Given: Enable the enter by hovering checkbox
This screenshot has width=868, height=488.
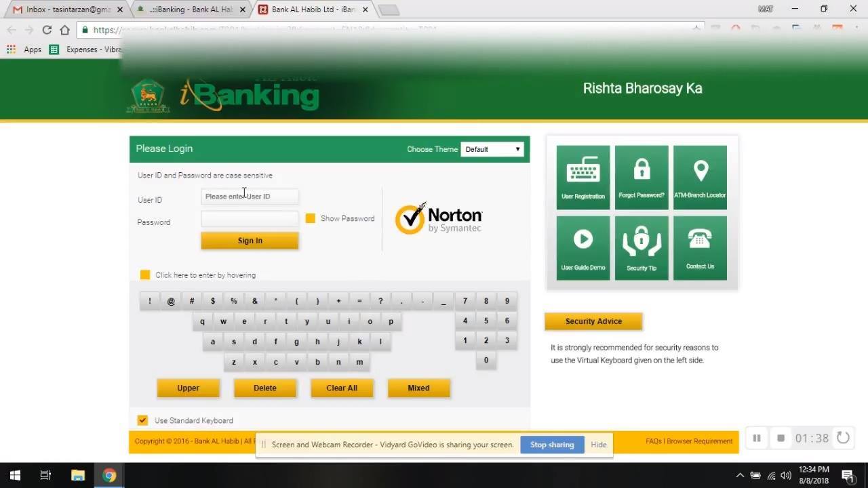Looking at the screenshot, I should coord(145,274).
